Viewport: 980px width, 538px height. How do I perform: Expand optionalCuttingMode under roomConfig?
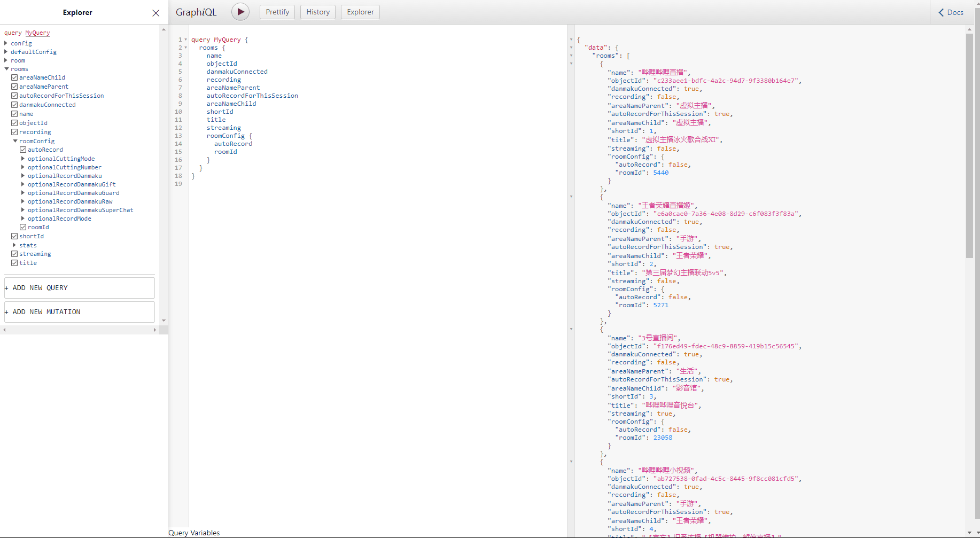(x=22, y=158)
